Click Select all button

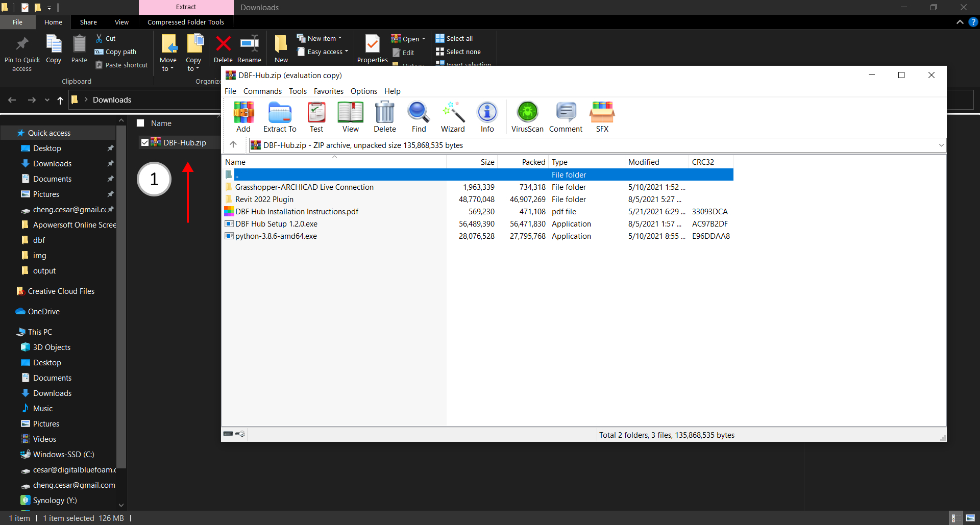point(454,38)
